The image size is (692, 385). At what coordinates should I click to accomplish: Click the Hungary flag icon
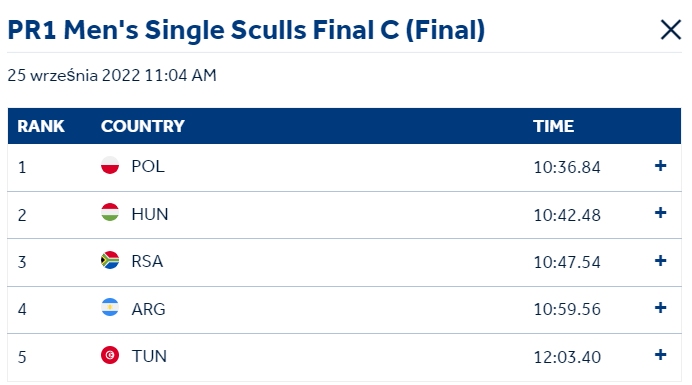(x=110, y=212)
